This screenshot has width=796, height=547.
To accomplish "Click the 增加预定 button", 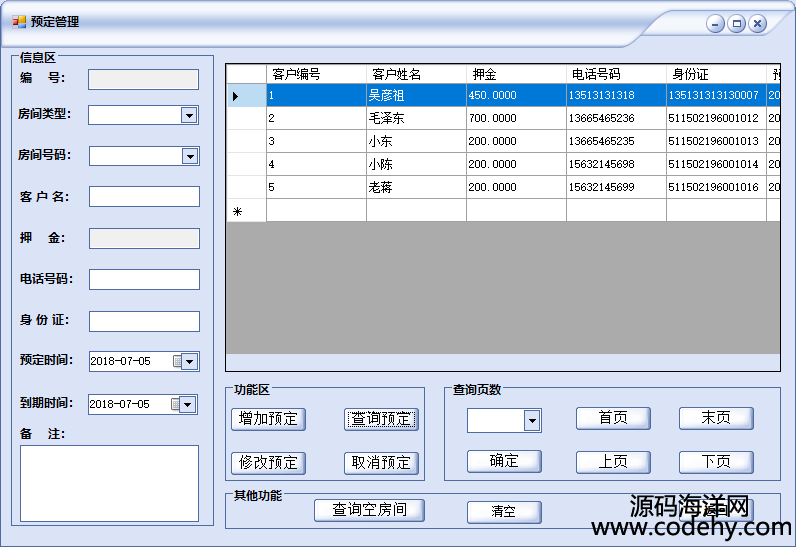I will [268, 419].
